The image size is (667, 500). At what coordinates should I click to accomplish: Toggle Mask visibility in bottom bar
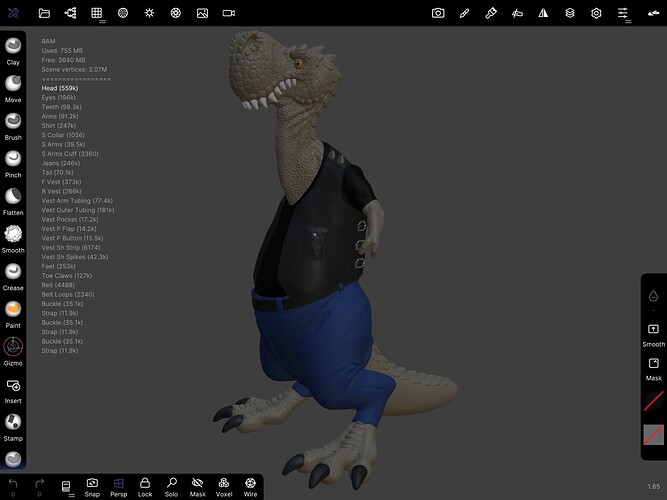pos(198,487)
